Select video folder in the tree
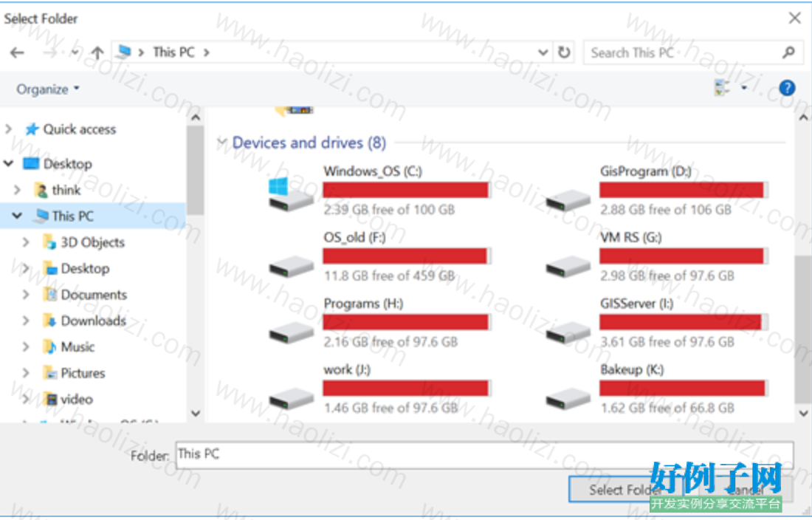This screenshot has width=812, height=520. pos(76,399)
